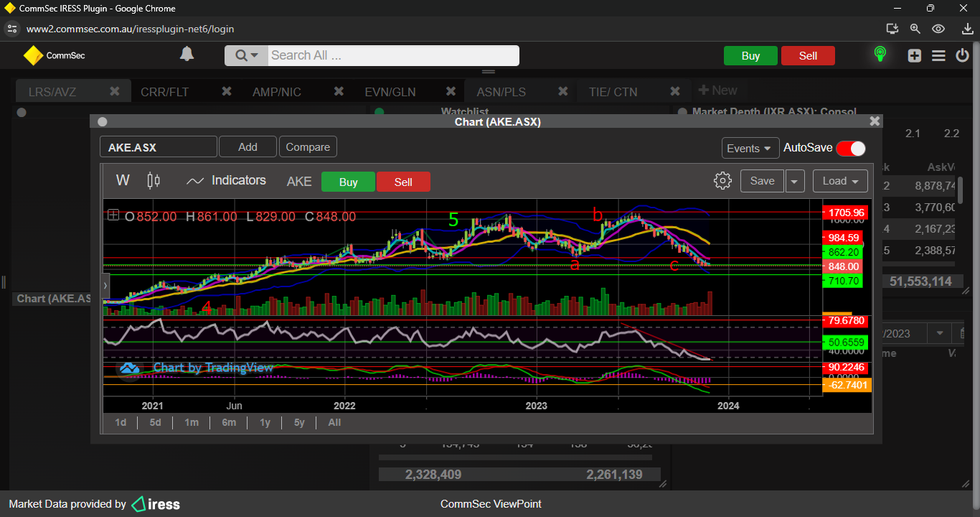Close the CRR/FLT tab
The width and height of the screenshot is (980, 517).
227,91
